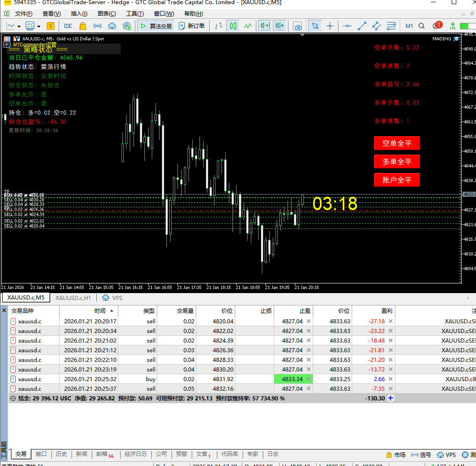Viewport: 476px width, 466px height.
Task: Open the 邮箱 toolbox tab
Action: point(105,454)
